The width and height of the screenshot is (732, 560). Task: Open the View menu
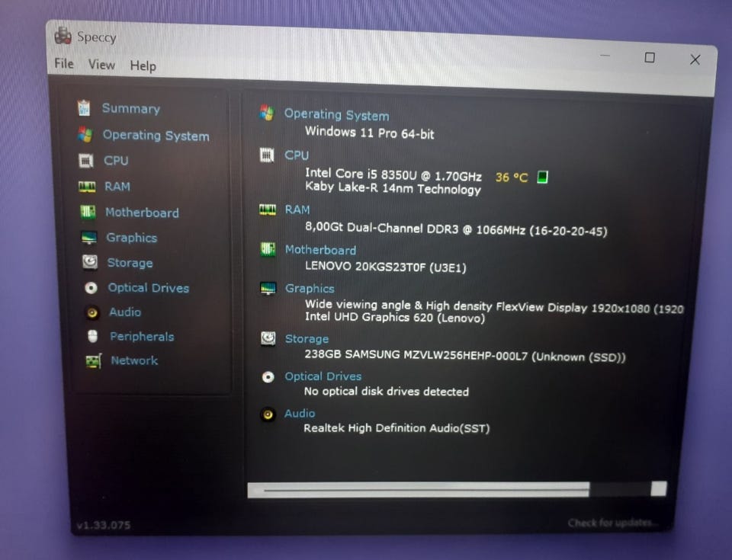click(101, 65)
